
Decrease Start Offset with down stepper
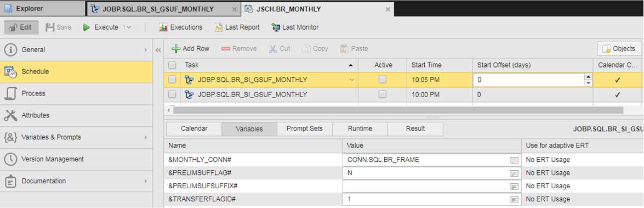coord(589,83)
